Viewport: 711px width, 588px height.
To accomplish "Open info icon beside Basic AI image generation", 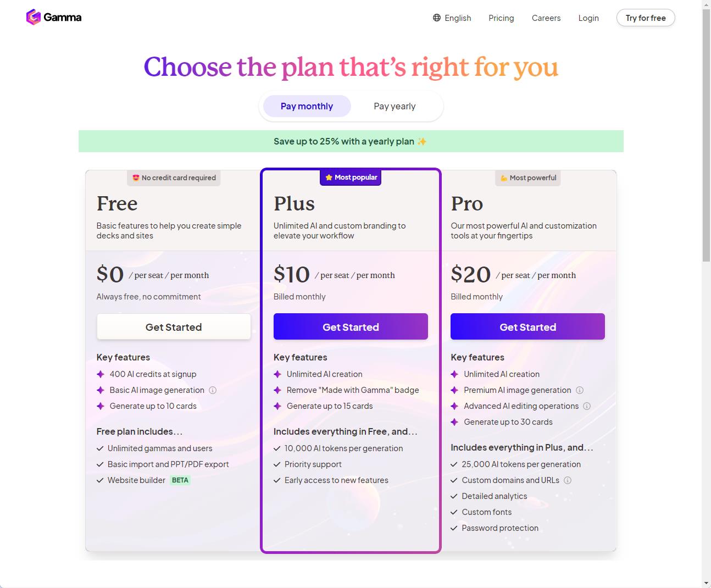I will pyautogui.click(x=213, y=390).
